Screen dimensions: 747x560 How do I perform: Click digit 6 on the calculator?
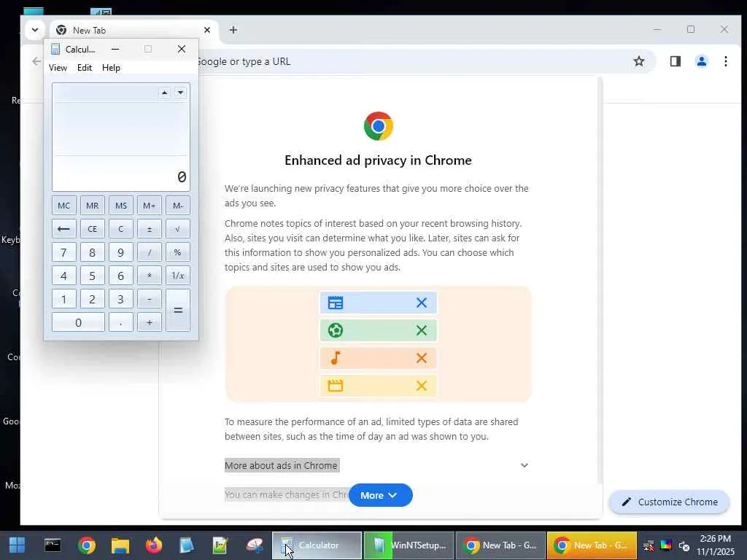click(x=121, y=276)
